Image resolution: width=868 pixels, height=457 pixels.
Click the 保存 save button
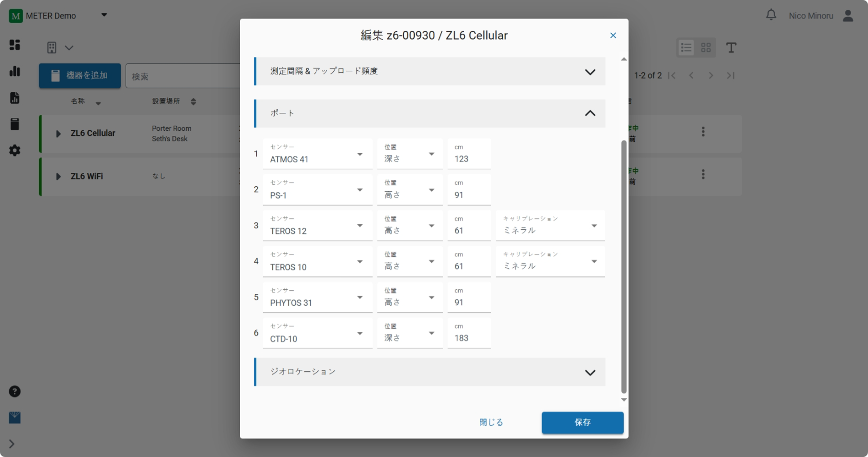pos(582,423)
